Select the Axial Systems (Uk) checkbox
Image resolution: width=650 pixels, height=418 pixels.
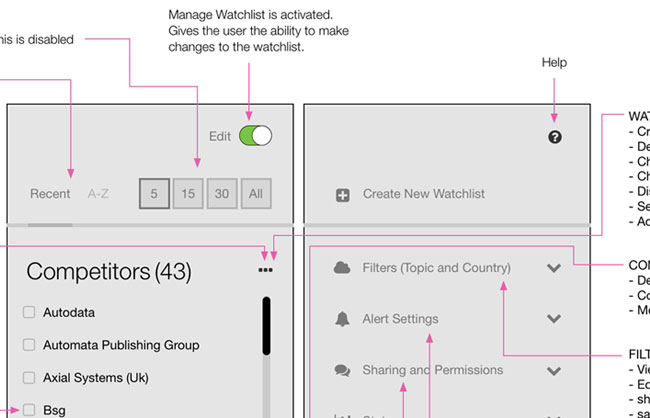(x=29, y=378)
